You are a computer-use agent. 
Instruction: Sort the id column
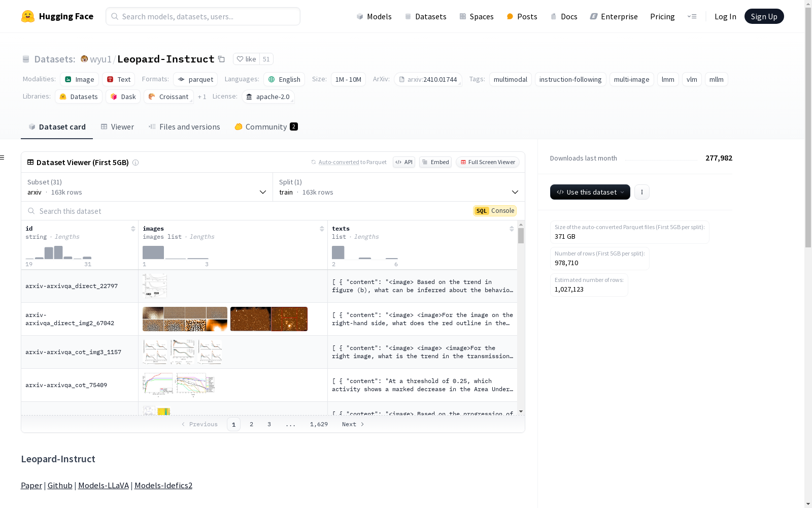point(133,229)
